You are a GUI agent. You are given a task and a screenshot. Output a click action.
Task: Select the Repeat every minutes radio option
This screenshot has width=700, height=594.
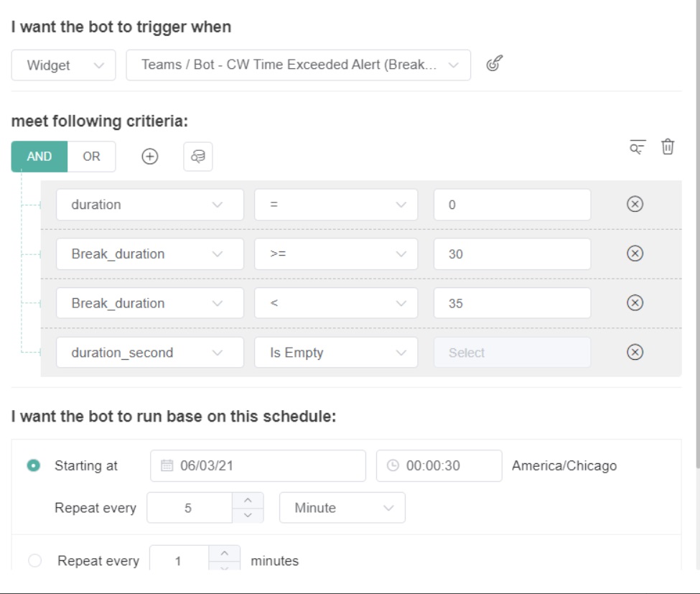pyautogui.click(x=34, y=561)
